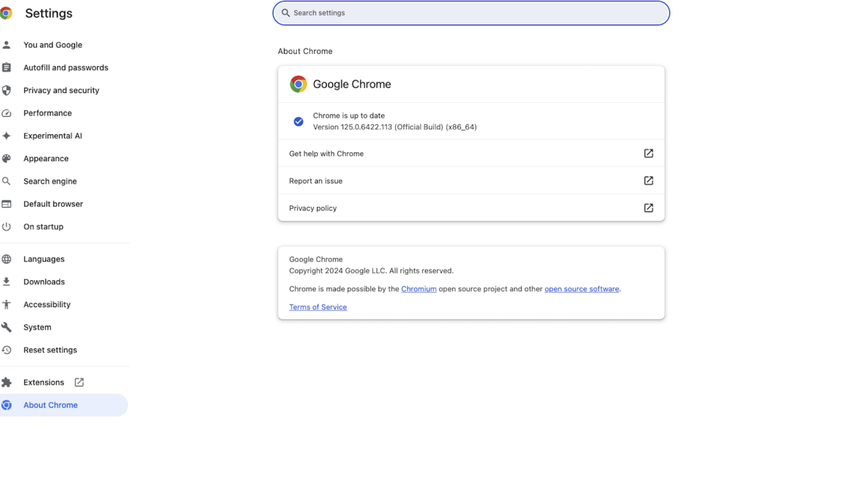The width and height of the screenshot is (868, 488).
Task: Select Reset settings in the sidebar
Action: tap(50, 350)
